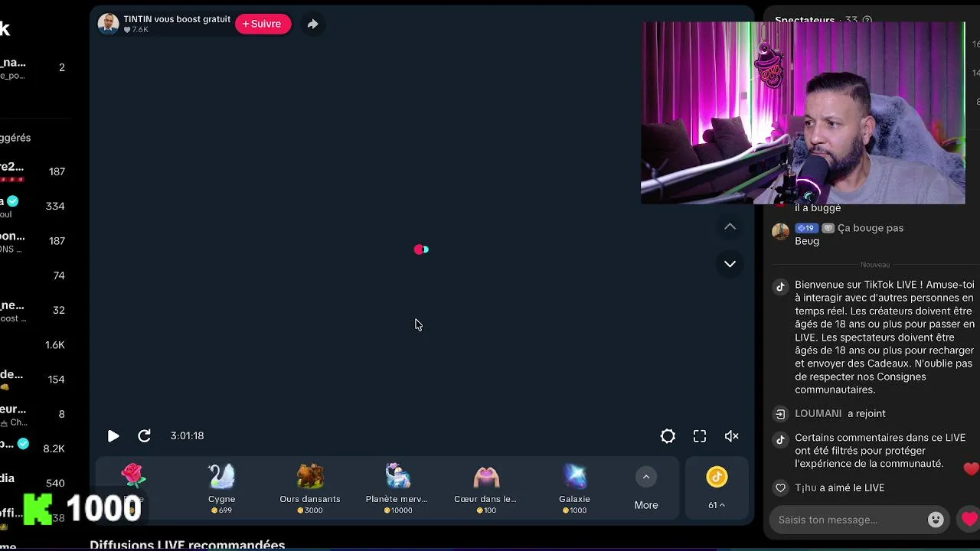Click the 3:01:18 elapsed time
Image resolution: width=980 pixels, height=551 pixels.
[187, 435]
